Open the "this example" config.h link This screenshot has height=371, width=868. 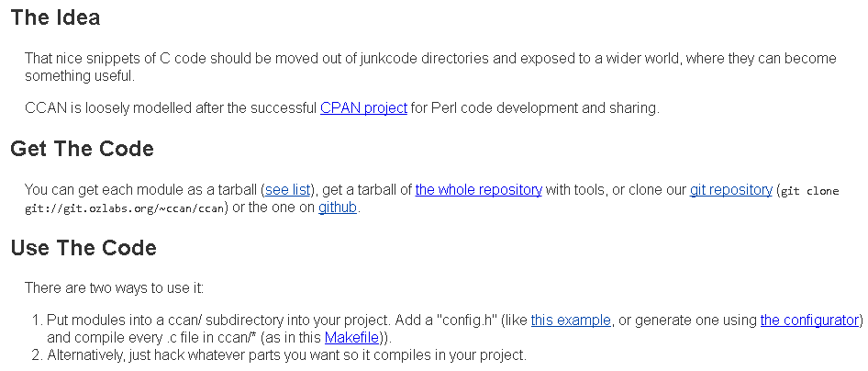tap(571, 320)
